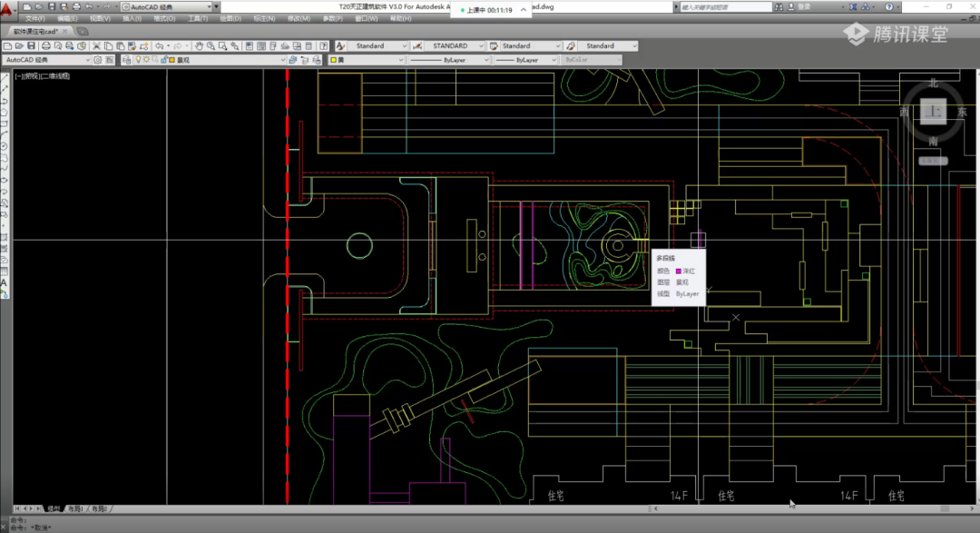Open the AutoCAD application menu logo
This screenshot has width=980, height=533.
pyautogui.click(x=5, y=9)
